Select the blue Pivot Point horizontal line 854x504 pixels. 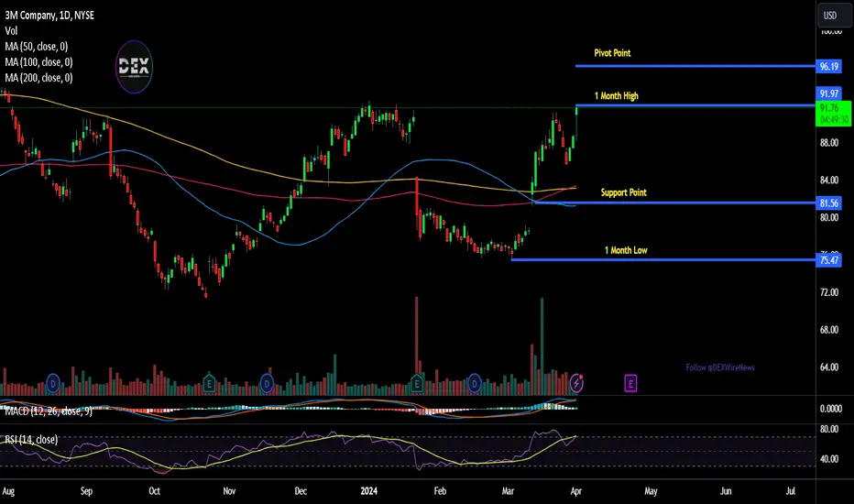[695, 66]
